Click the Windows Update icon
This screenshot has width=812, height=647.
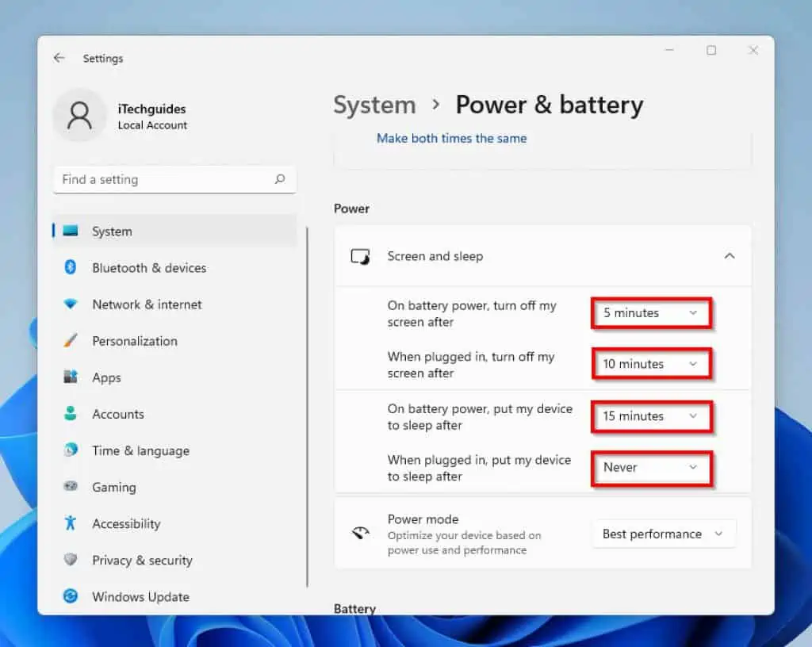click(x=71, y=596)
